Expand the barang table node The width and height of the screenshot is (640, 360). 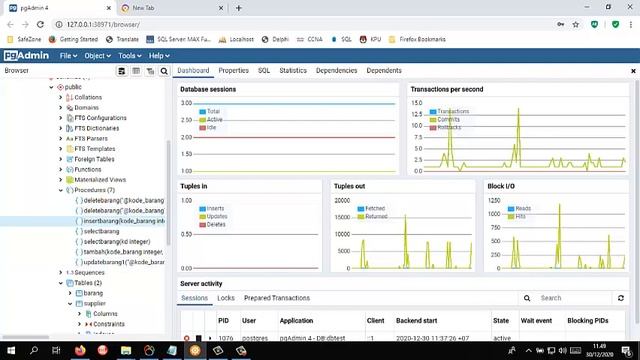70,293
